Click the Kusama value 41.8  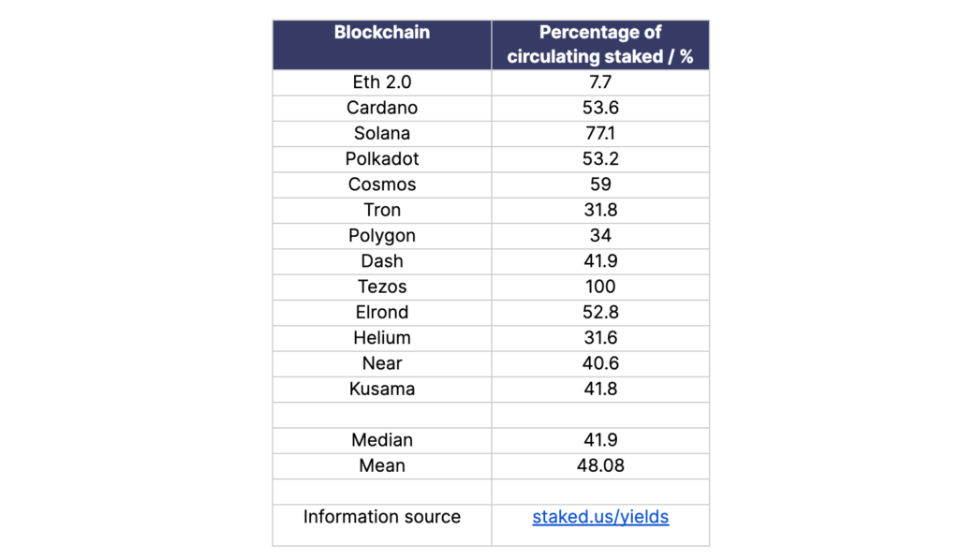pyautogui.click(x=600, y=389)
